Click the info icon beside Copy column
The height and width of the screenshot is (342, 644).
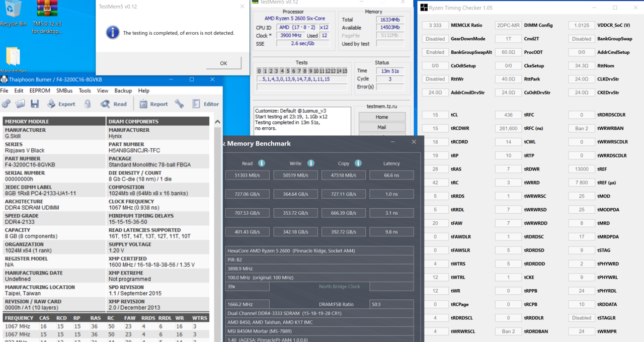coord(358,163)
